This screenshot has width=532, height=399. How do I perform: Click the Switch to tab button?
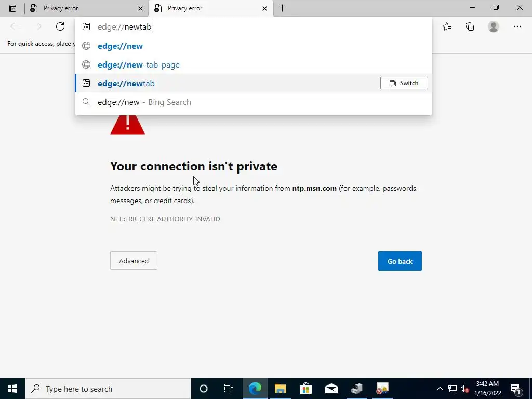[x=404, y=83]
